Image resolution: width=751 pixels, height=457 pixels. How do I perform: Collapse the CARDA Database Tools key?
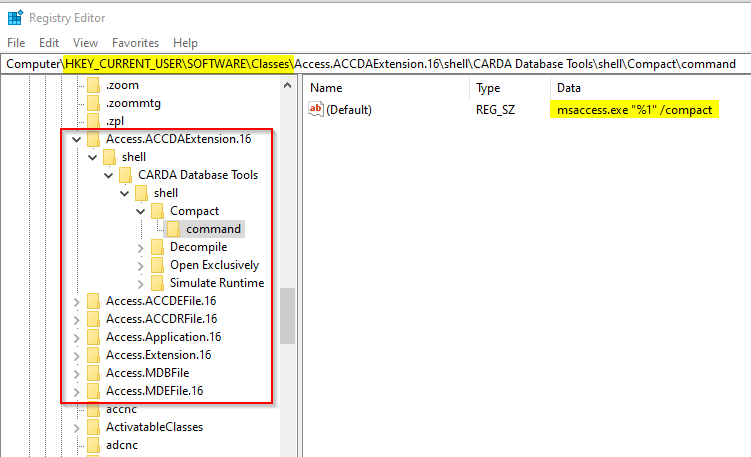(x=109, y=175)
